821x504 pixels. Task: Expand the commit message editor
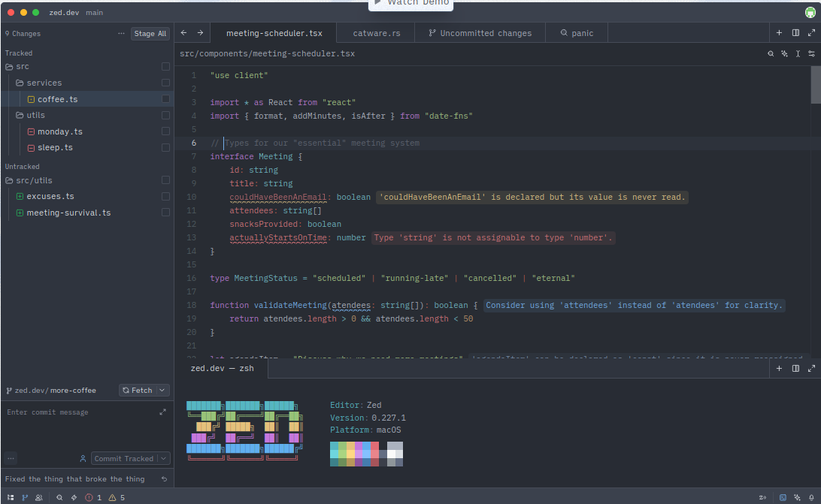click(x=162, y=412)
